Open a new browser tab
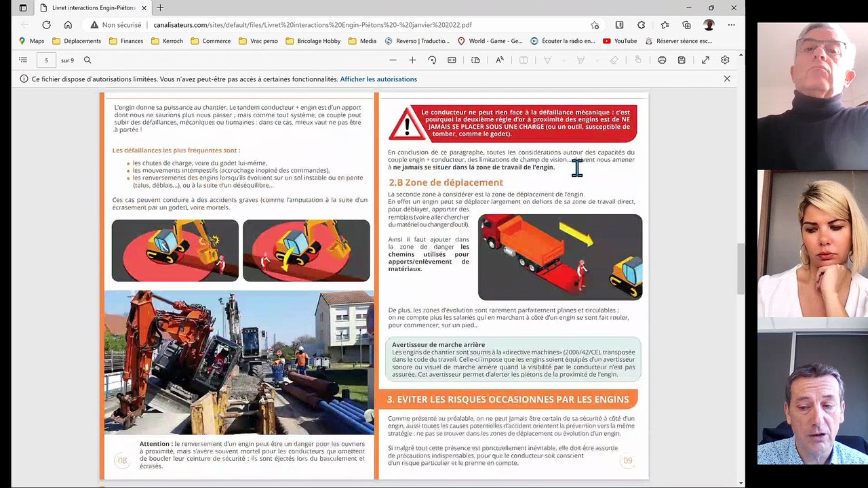 point(161,8)
